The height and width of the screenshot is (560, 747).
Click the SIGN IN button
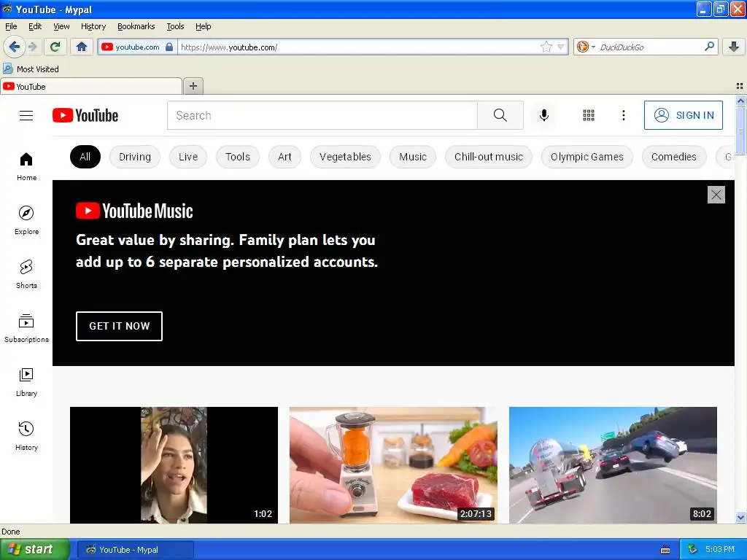pos(683,115)
